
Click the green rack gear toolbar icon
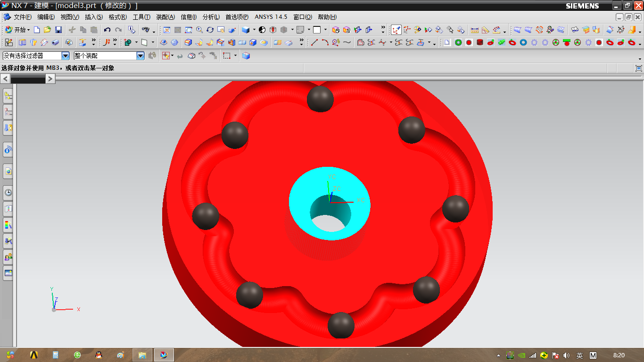pyautogui.click(x=567, y=42)
